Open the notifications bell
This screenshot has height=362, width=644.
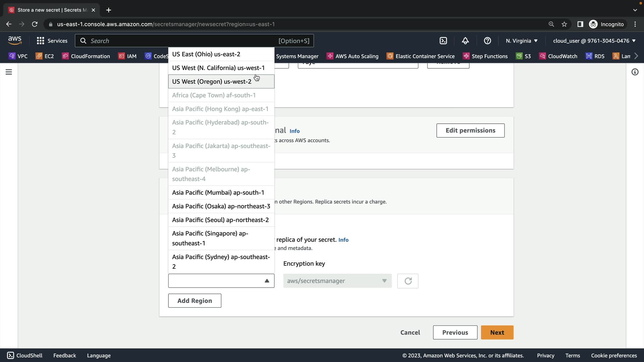click(x=465, y=41)
